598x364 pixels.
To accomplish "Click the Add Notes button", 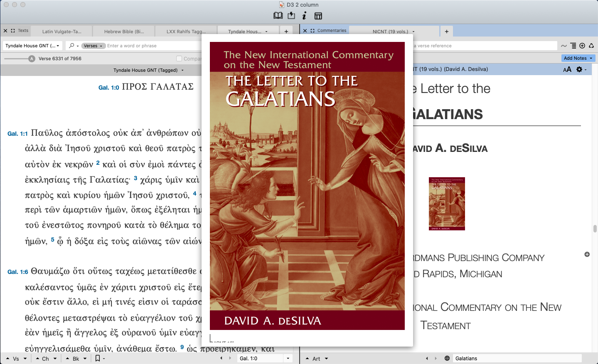I will (578, 58).
